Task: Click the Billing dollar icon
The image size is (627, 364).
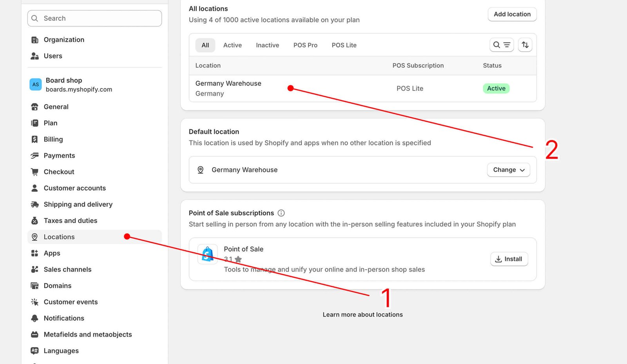Action: coord(34,139)
